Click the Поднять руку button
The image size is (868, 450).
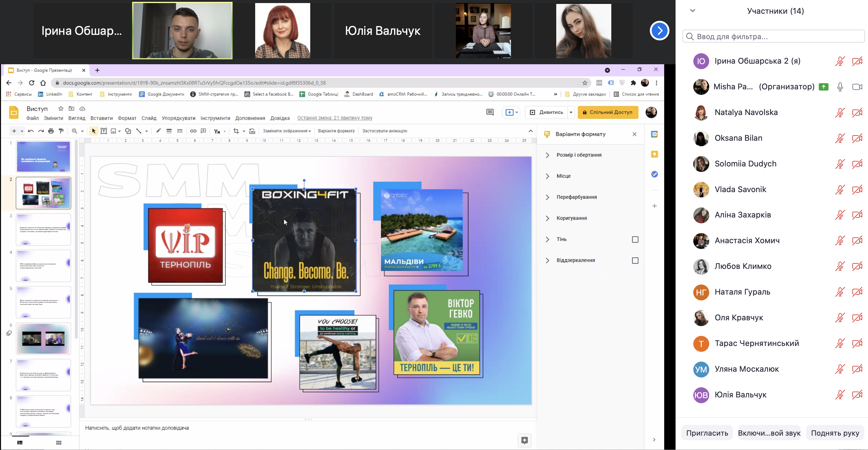pos(835,433)
